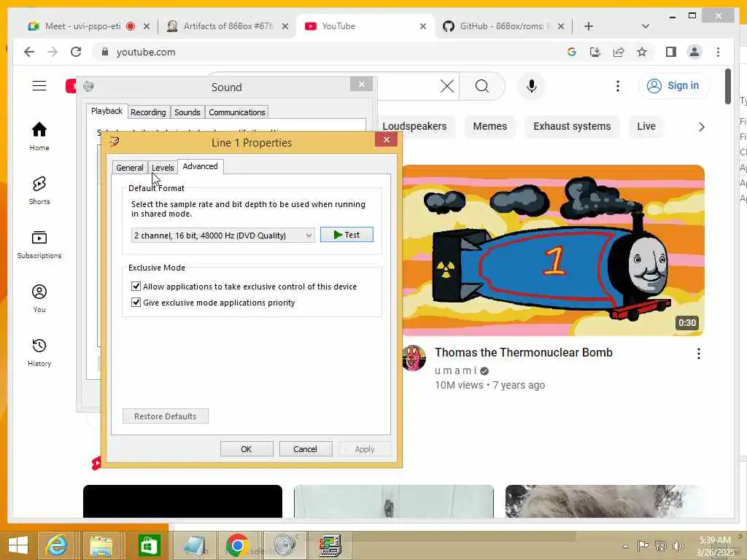Expand Chrome tab search chevron

click(x=646, y=26)
